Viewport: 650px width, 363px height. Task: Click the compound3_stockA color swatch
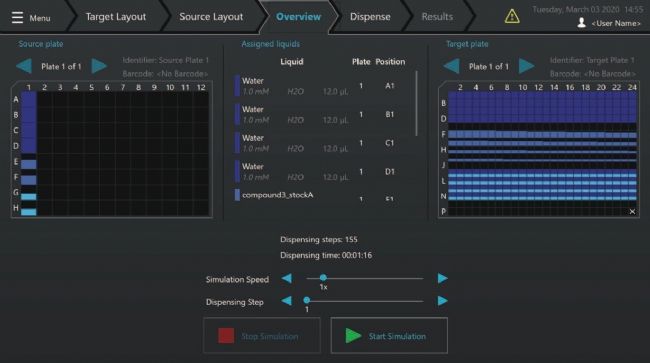click(237, 195)
